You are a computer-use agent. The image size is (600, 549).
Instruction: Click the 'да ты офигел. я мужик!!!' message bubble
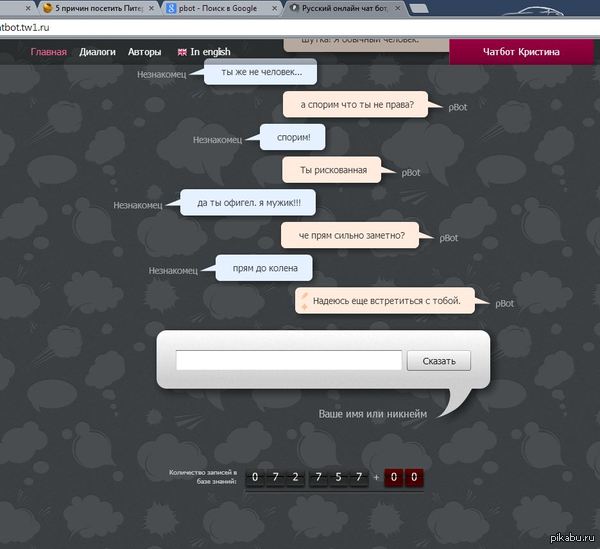coord(254,203)
